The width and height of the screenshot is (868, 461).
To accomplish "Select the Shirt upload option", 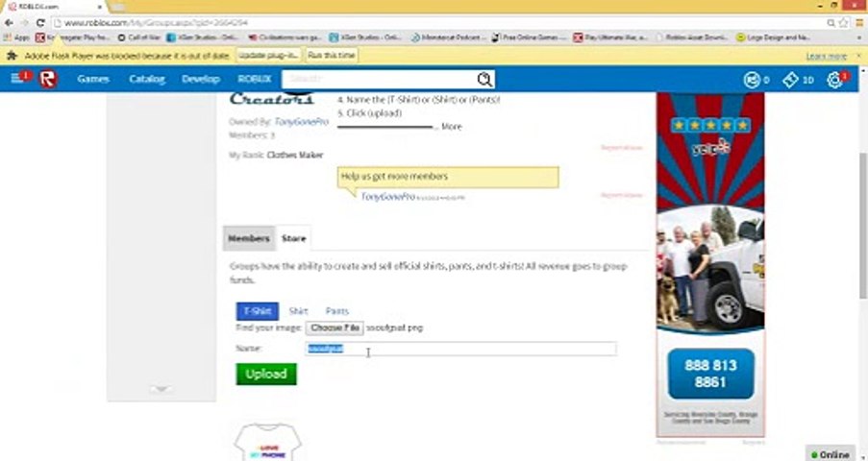I will click(298, 311).
